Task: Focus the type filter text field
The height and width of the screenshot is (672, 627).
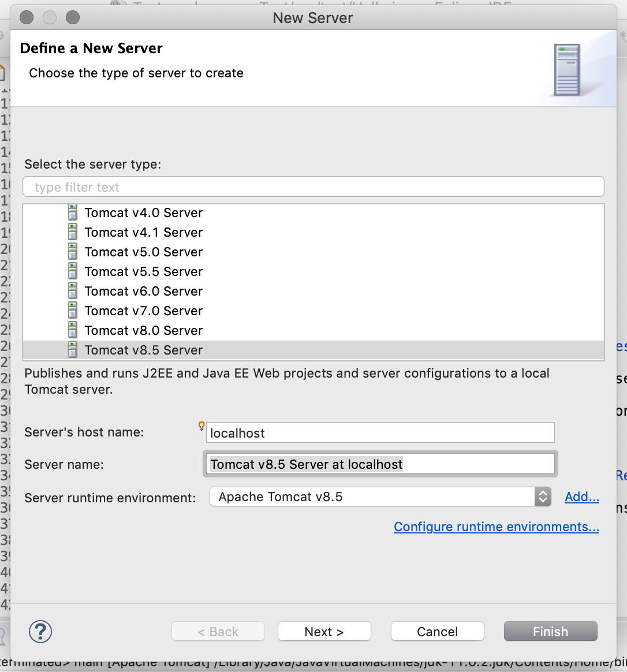Action: (313, 187)
